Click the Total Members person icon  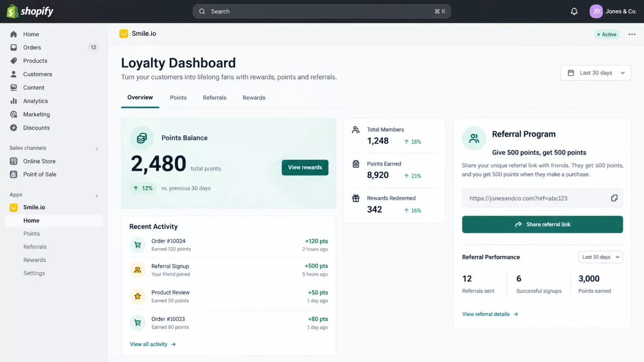click(356, 130)
